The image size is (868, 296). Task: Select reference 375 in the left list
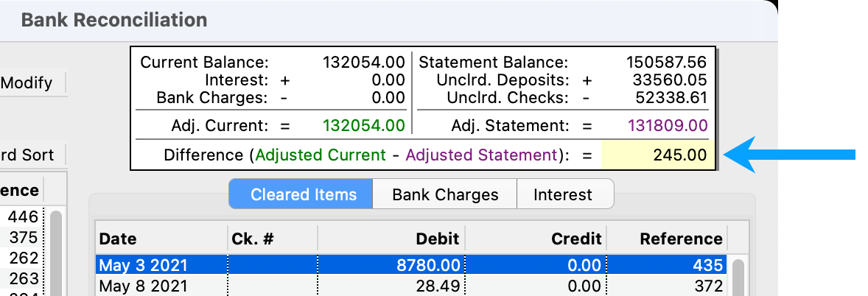[x=24, y=237]
